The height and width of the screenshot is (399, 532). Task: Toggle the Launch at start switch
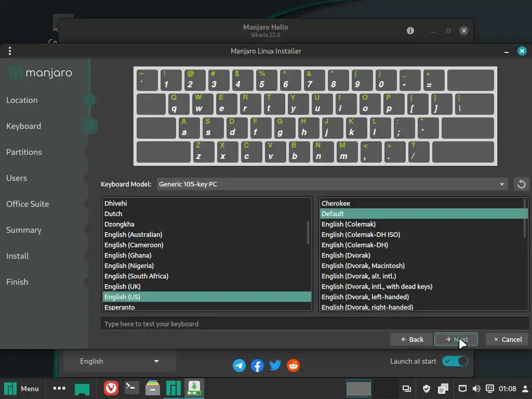point(455,361)
